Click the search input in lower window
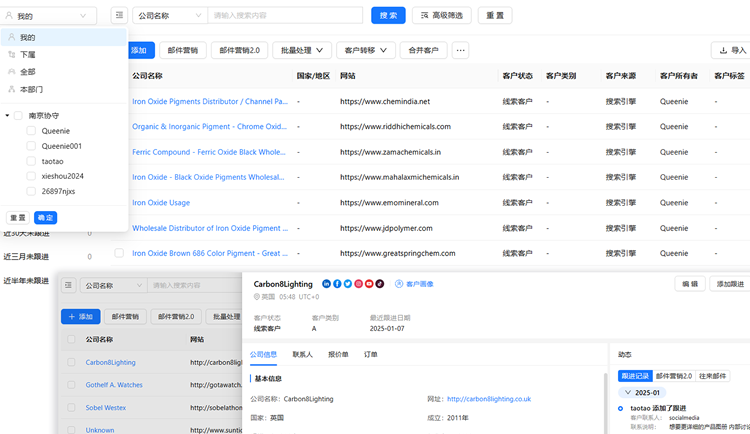This screenshot has width=750, height=434. 195,285
